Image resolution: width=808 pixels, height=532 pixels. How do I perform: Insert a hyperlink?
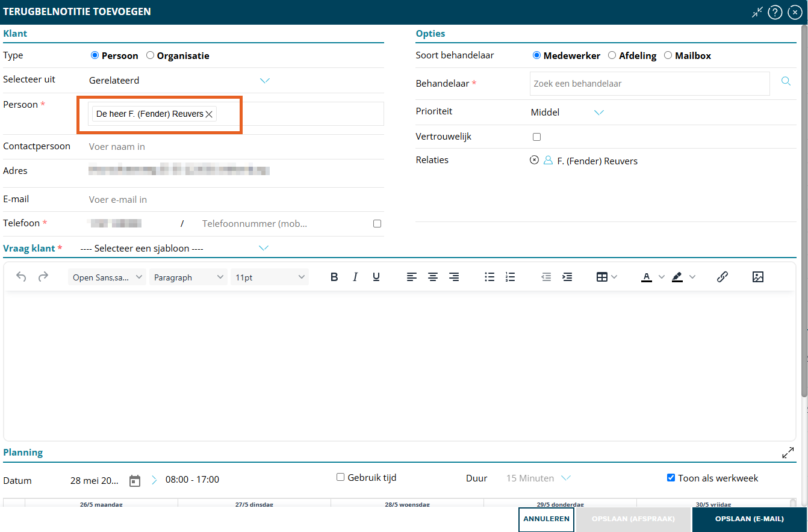(723, 277)
